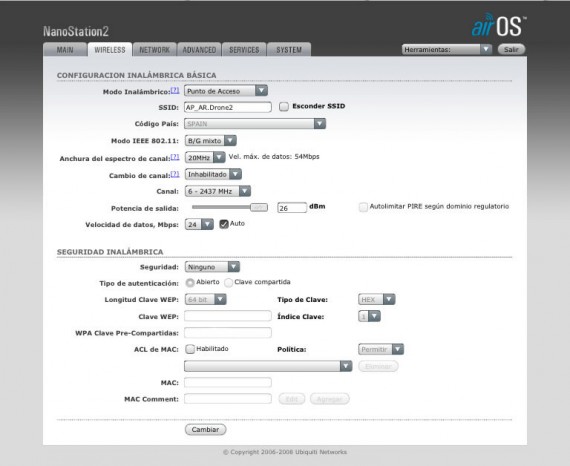Viewport: 570px width, 466px height.
Task: Click the Edit MAC button
Action: coord(292,399)
